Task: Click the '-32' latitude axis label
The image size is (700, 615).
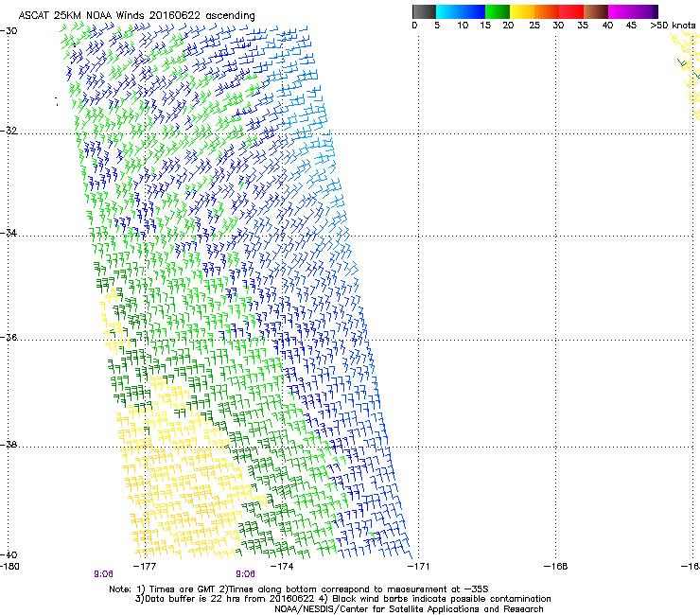Action: 9,131
